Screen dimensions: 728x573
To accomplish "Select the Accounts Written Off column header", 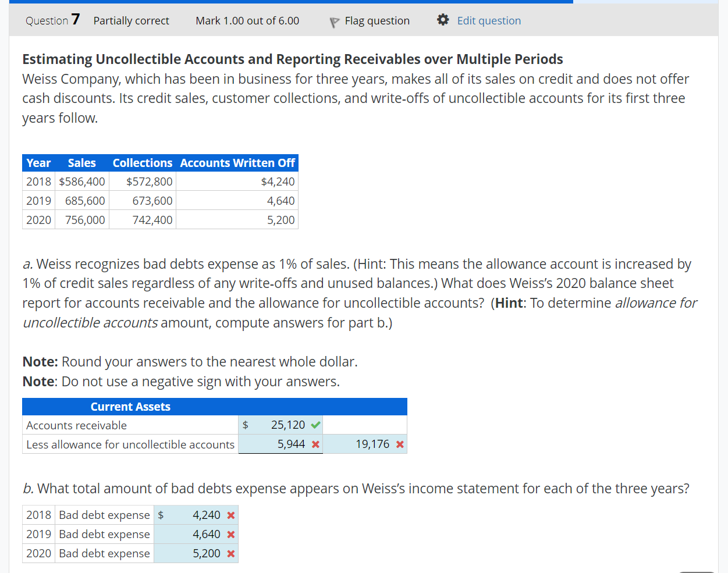I will point(237,163).
